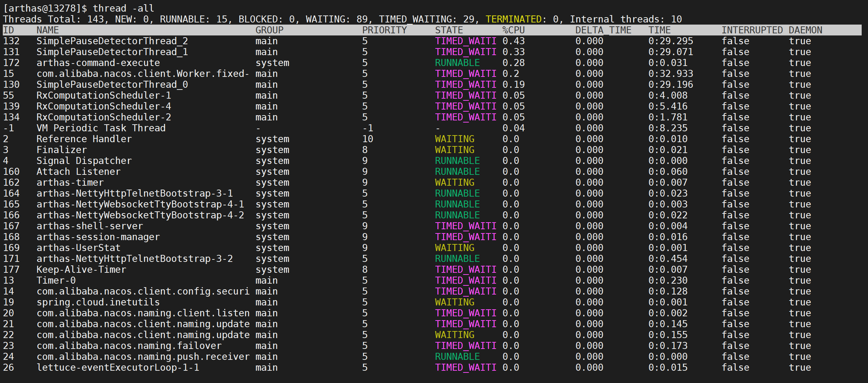Click the arthas-UserStat thread name

point(79,248)
